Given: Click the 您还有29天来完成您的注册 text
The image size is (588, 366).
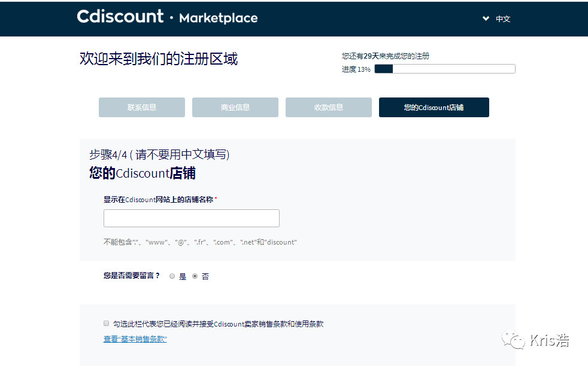Looking at the screenshot, I should (386, 56).
